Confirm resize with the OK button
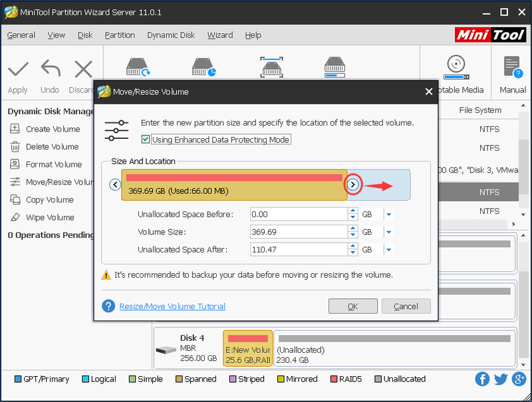Image resolution: width=532 pixels, height=402 pixels. tap(353, 306)
